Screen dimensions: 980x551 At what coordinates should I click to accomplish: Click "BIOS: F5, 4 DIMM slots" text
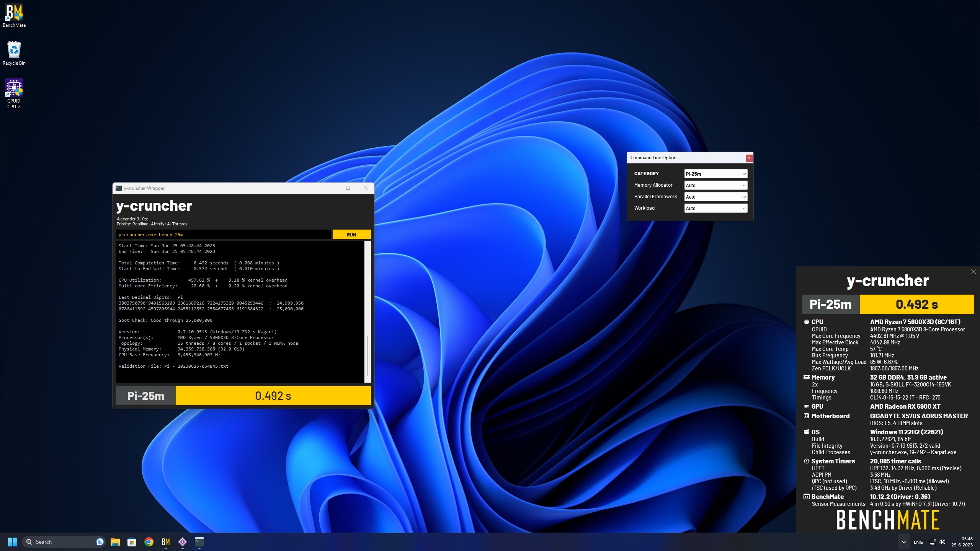pos(896,423)
